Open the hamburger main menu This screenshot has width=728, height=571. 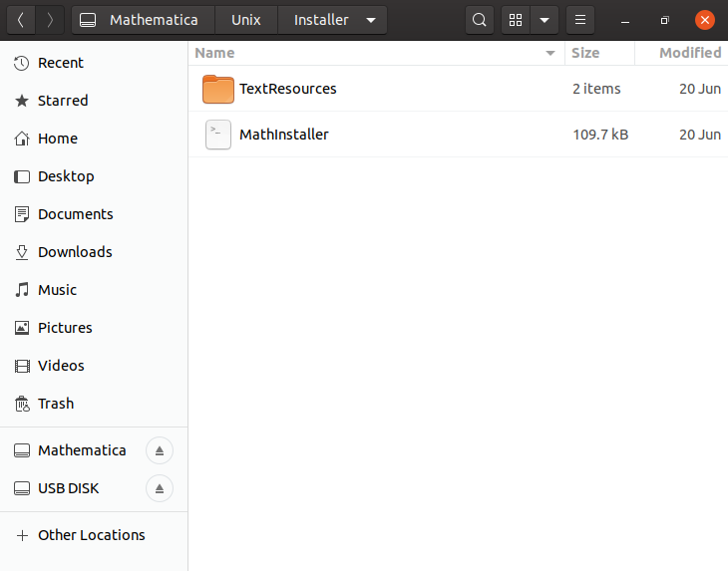[x=580, y=20]
